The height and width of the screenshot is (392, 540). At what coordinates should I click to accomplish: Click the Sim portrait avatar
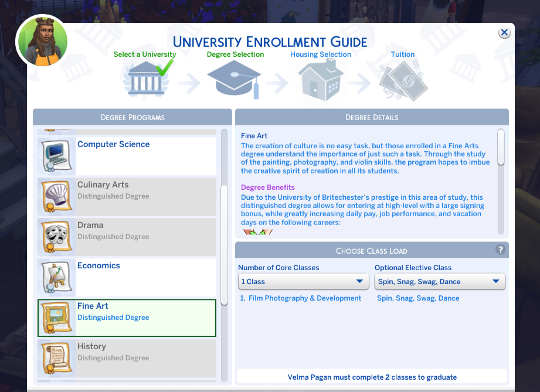click(x=42, y=41)
